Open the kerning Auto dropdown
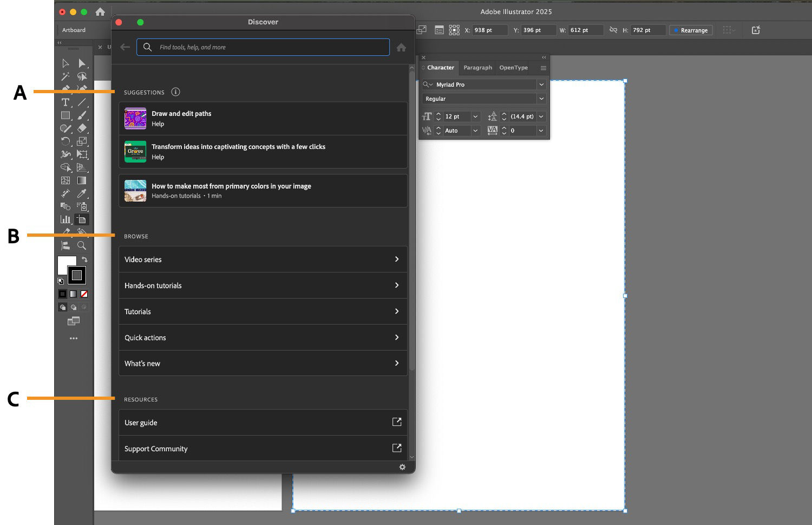812x525 pixels. click(475, 131)
